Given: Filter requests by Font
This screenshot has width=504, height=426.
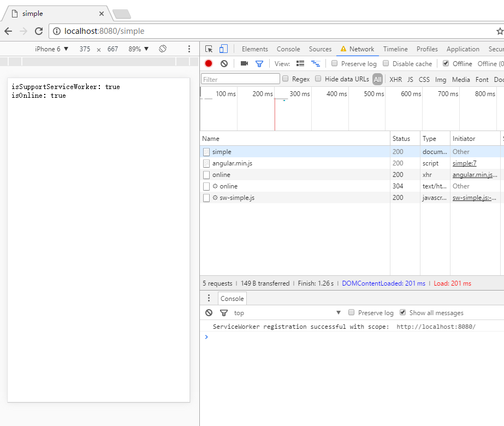Looking at the screenshot, I should (482, 79).
